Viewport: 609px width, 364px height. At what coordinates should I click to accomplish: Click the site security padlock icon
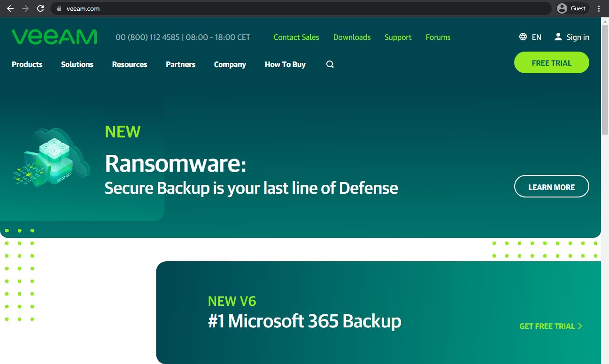point(58,8)
